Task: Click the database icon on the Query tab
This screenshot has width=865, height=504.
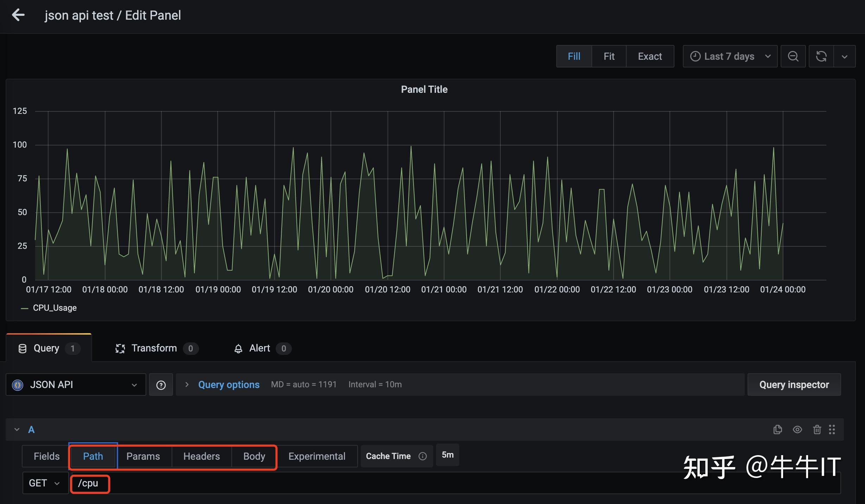Action: coord(22,348)
